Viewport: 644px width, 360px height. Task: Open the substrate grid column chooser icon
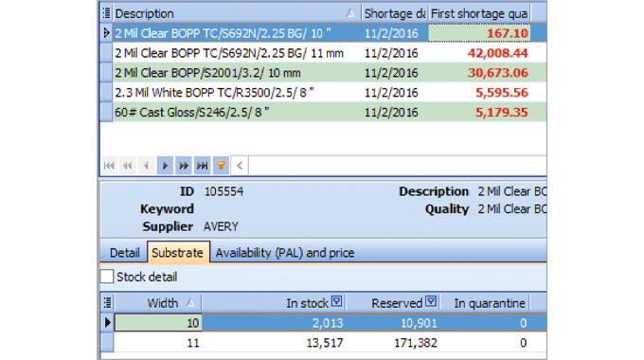[107, 303]
